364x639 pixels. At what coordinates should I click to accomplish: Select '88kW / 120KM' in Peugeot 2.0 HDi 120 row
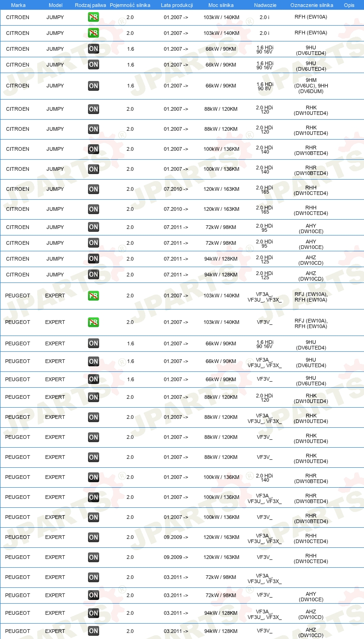tap(221, 397)
